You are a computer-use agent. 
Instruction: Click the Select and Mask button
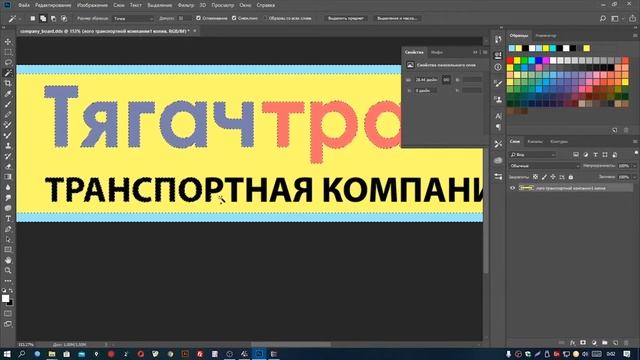(397, 18)
